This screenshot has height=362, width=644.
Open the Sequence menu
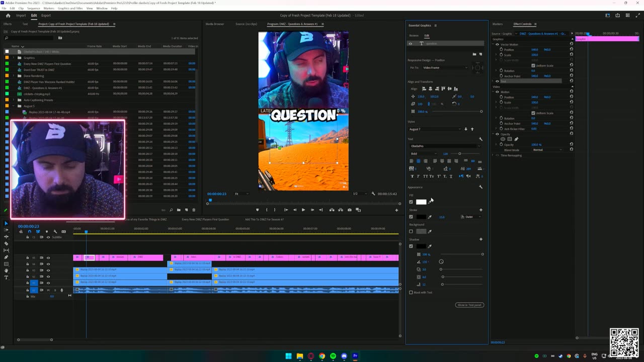(33, 9)
